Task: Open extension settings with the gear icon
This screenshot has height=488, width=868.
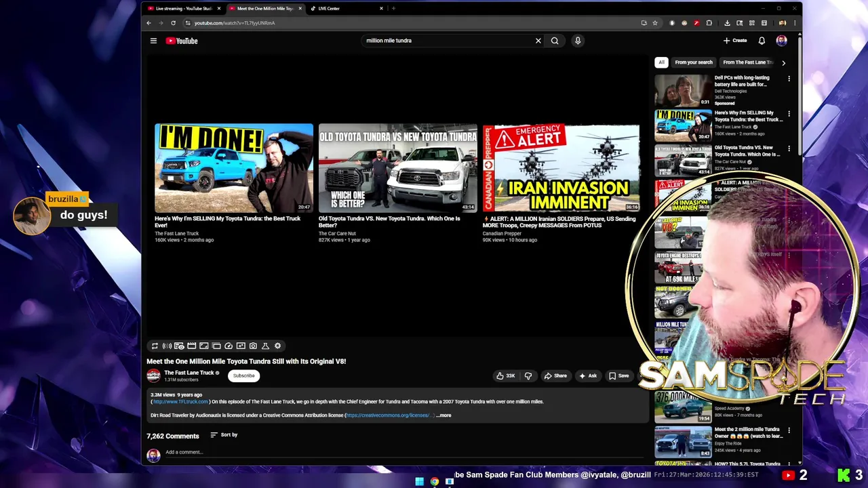Action: pyautogui.click(x=277, y=346)
